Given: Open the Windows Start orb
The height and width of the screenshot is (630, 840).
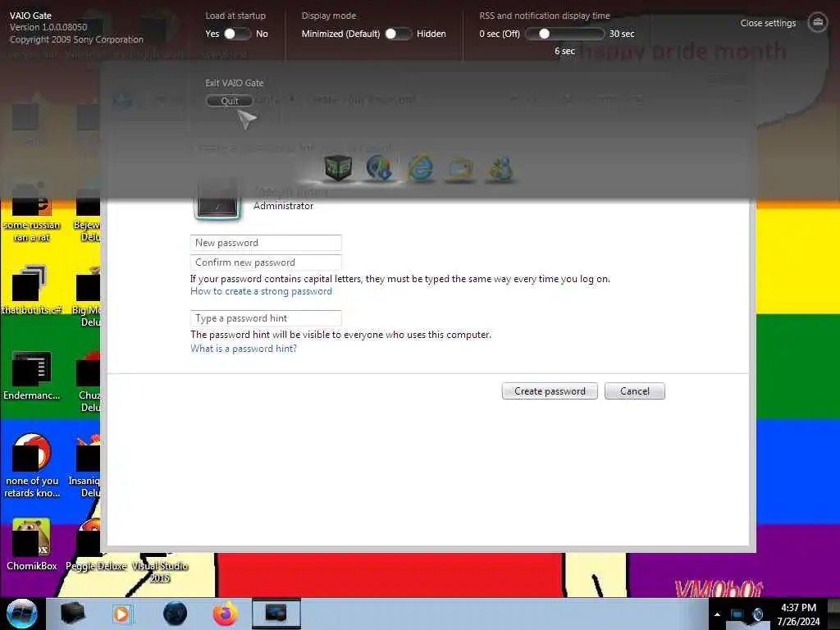Looking at the screenshot, I should [21, 614].
